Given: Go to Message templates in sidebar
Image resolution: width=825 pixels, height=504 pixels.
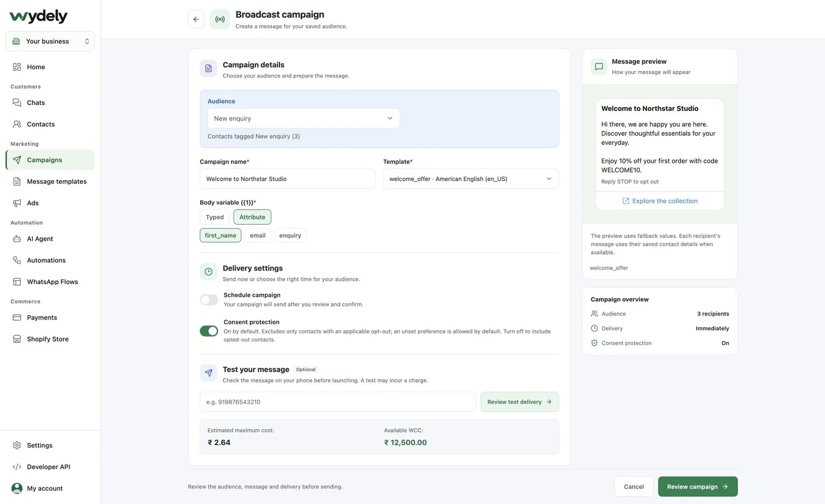Looking at the screenshot, I should 50,181.
